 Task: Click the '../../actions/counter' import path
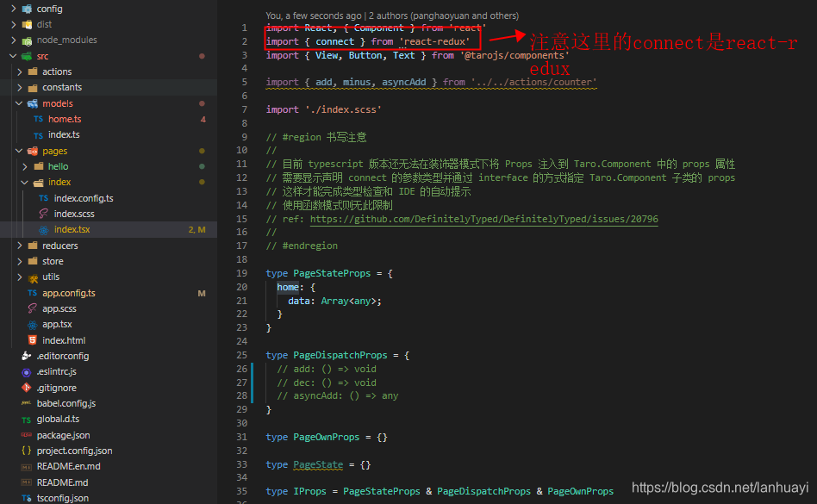pos(533,82)
